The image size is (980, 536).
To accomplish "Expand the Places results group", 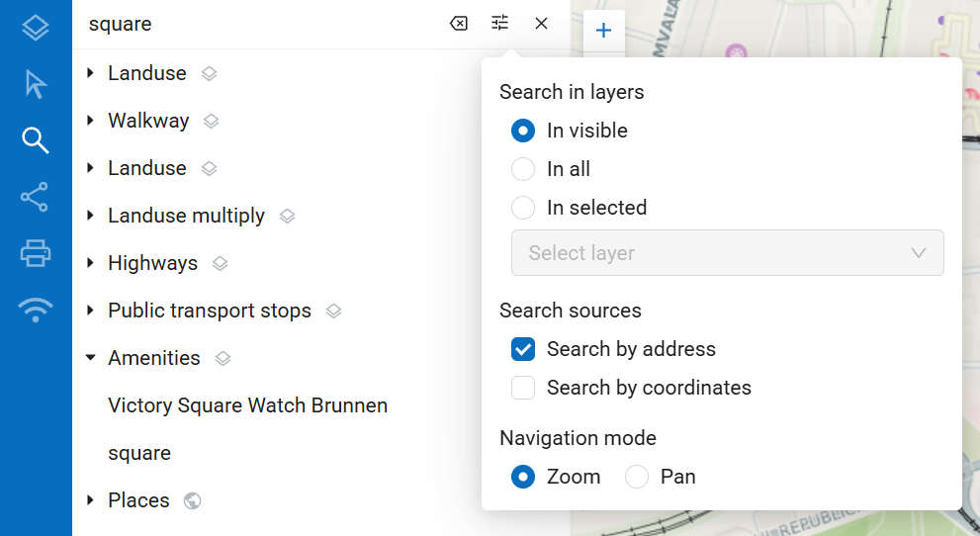I will point(91,499).
